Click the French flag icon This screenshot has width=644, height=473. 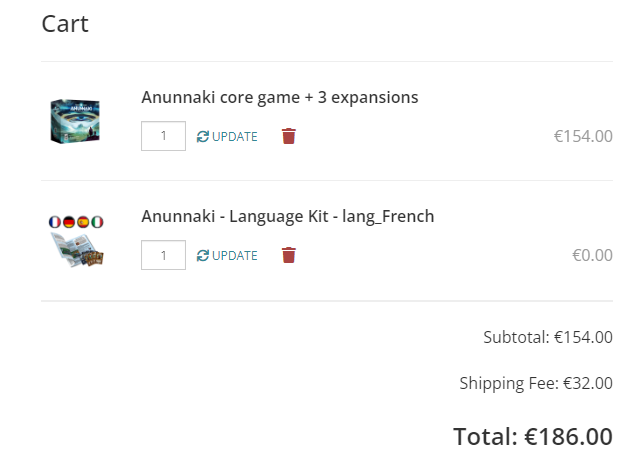point(55,222)
